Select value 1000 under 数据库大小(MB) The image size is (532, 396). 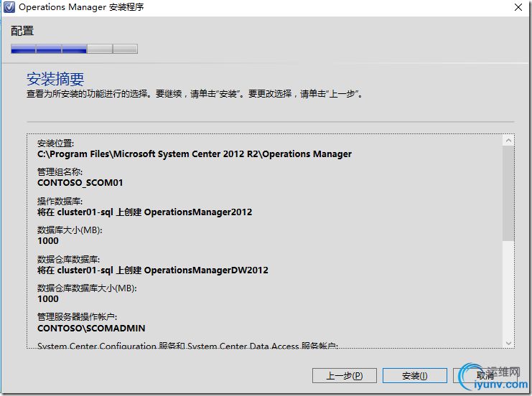click(x=48, y=241)
